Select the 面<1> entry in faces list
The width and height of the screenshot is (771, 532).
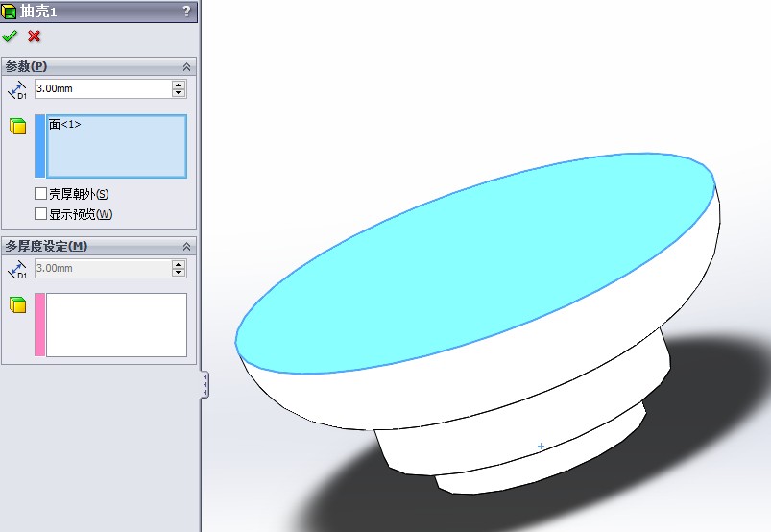65,125
